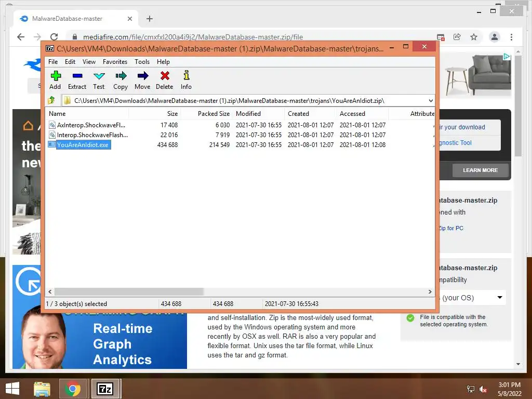
Task: Open Chrome three-dot menu
Action: (511, 37)
